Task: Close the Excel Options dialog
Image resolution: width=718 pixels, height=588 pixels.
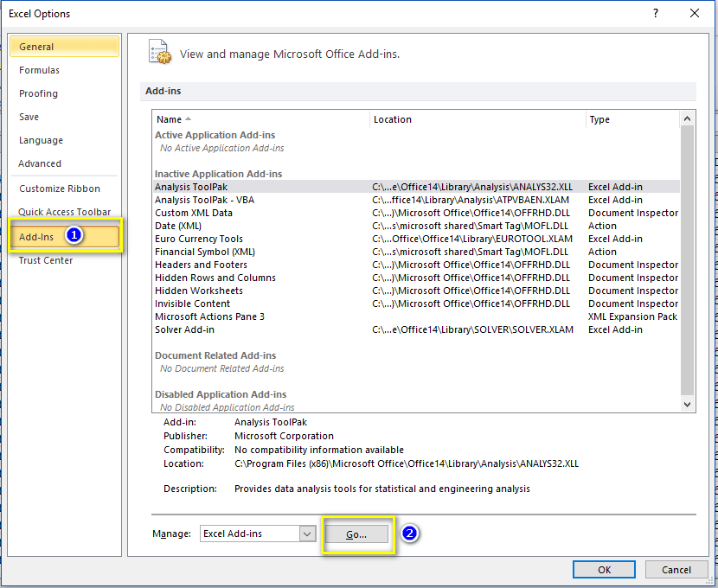Action: [695, 13]
